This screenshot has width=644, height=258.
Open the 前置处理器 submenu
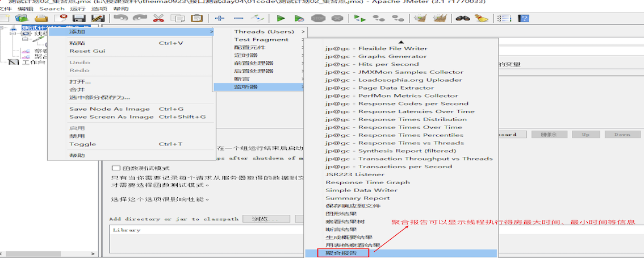(x=260, y=63)
